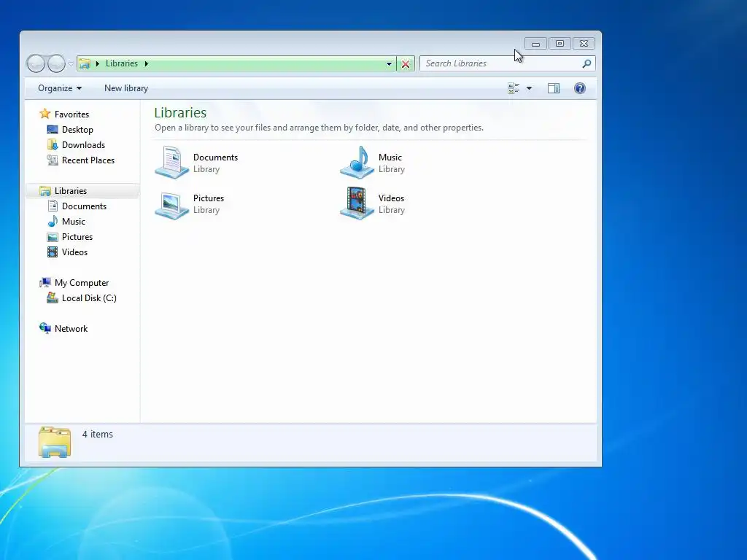747x560 pixels.
Task: Click the Network globe icon in sidebar
Action: pyautogui.click(x=45, y=329)
